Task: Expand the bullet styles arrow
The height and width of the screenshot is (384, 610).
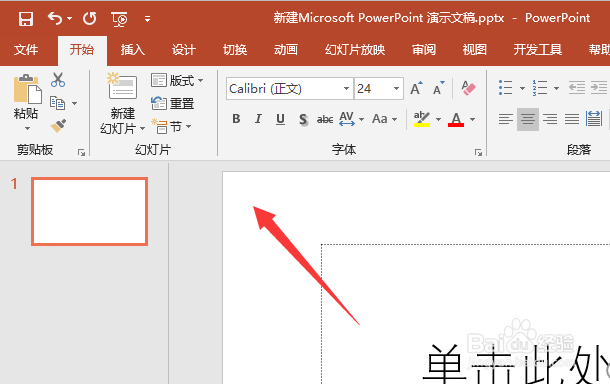Action: pos(522,88)
